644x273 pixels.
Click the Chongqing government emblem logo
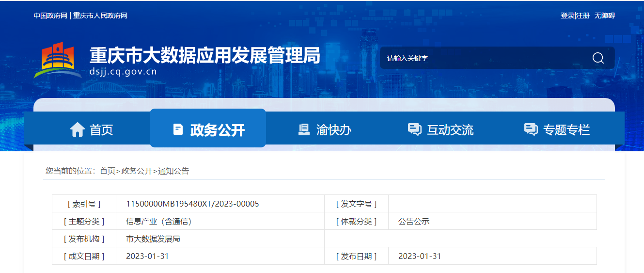click(58, 61)
